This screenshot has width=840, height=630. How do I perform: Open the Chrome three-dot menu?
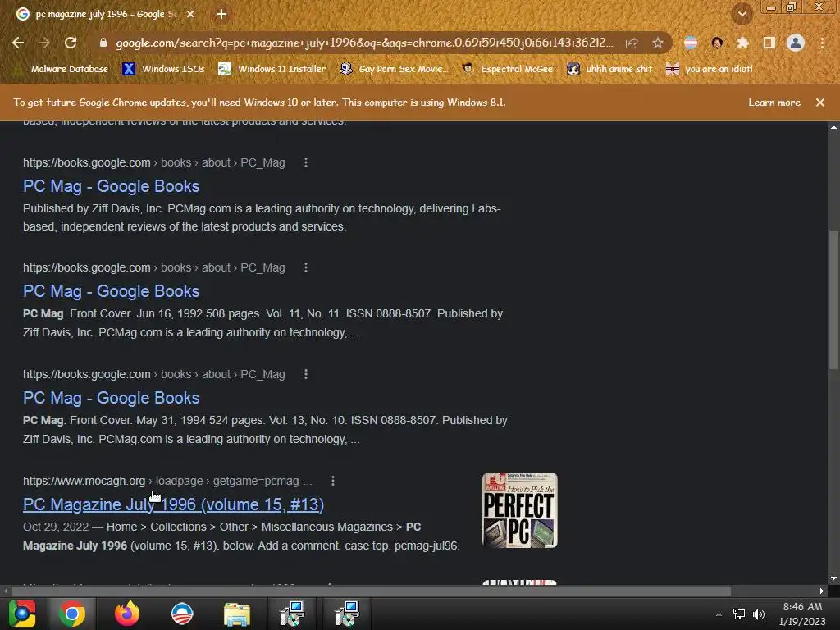pos(822,43)
